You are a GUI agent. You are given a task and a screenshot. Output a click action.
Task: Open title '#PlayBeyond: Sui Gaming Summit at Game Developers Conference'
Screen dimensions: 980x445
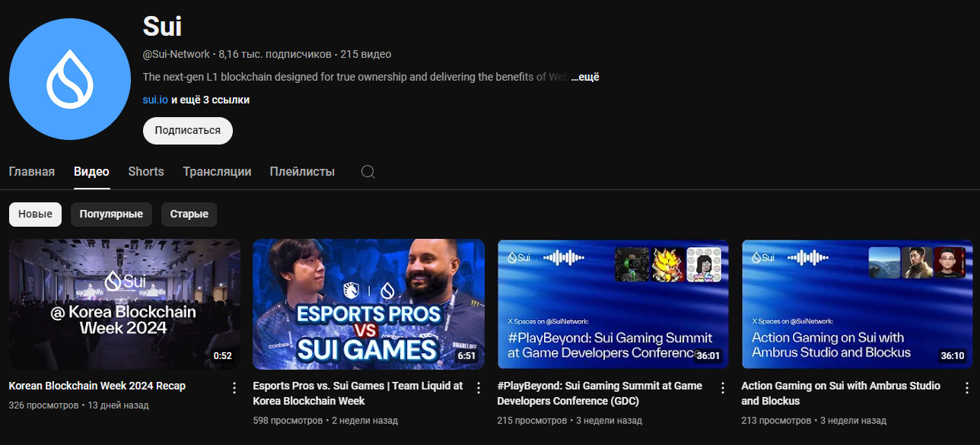click(x=600, y=393)
